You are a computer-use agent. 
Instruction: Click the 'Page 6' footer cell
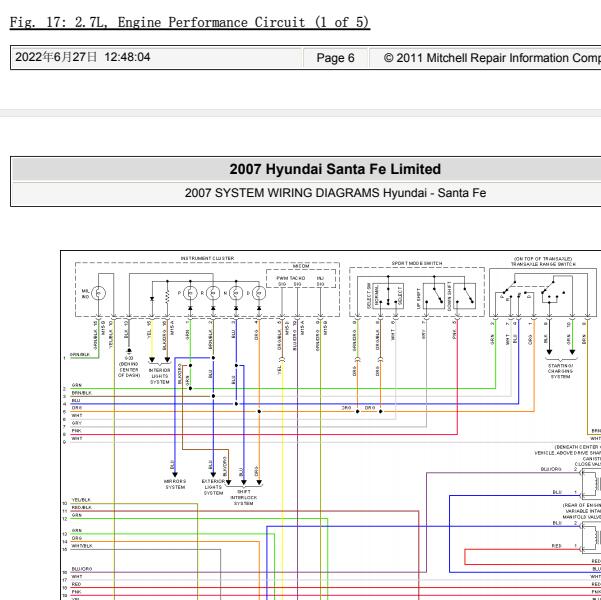pos(335,58)
